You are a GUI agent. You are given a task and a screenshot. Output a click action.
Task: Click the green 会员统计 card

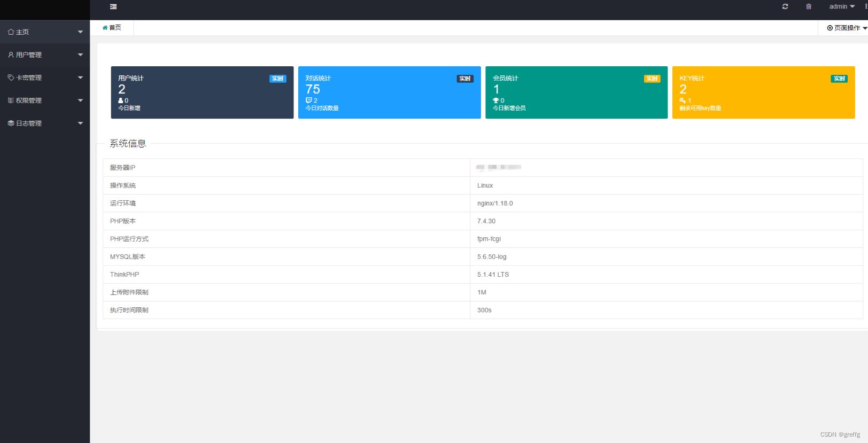coord(576,92)
